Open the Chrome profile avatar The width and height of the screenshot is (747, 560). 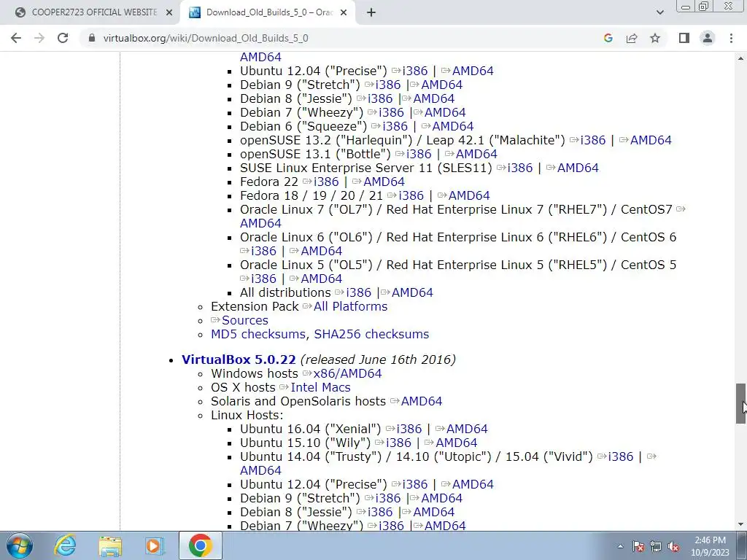click(708, 38)
